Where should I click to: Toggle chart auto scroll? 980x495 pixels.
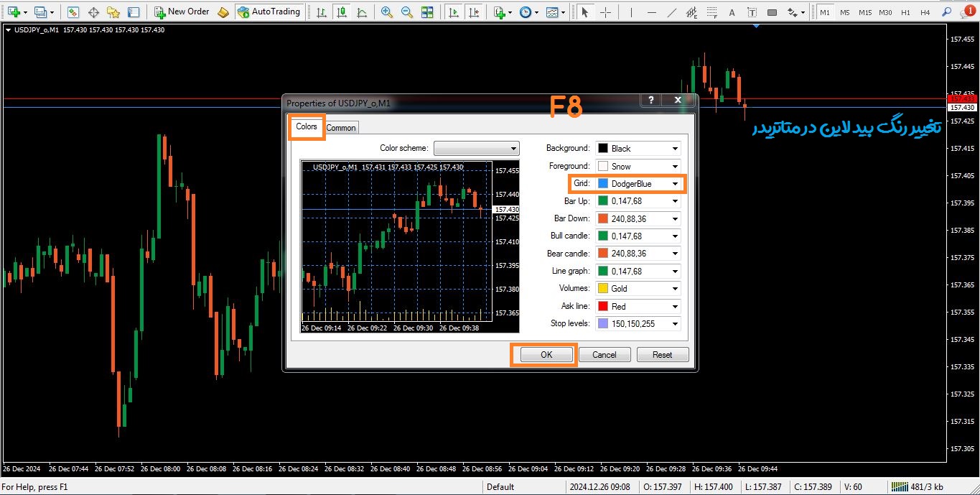pos(453,12)
